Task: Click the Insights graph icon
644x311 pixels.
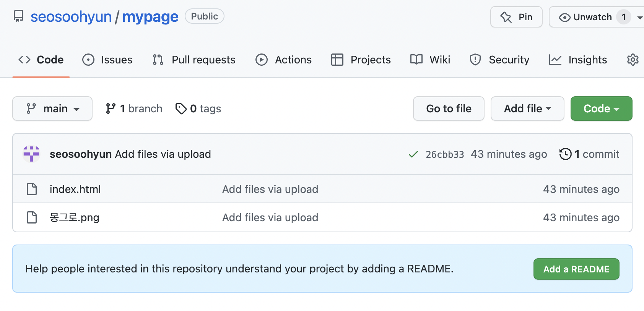Action: point(555,60)
